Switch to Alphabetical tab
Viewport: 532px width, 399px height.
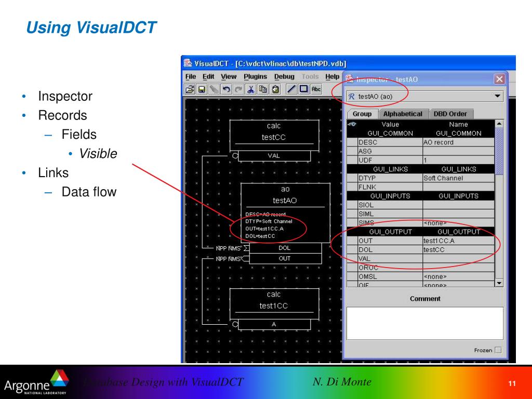tap(403, 114)
